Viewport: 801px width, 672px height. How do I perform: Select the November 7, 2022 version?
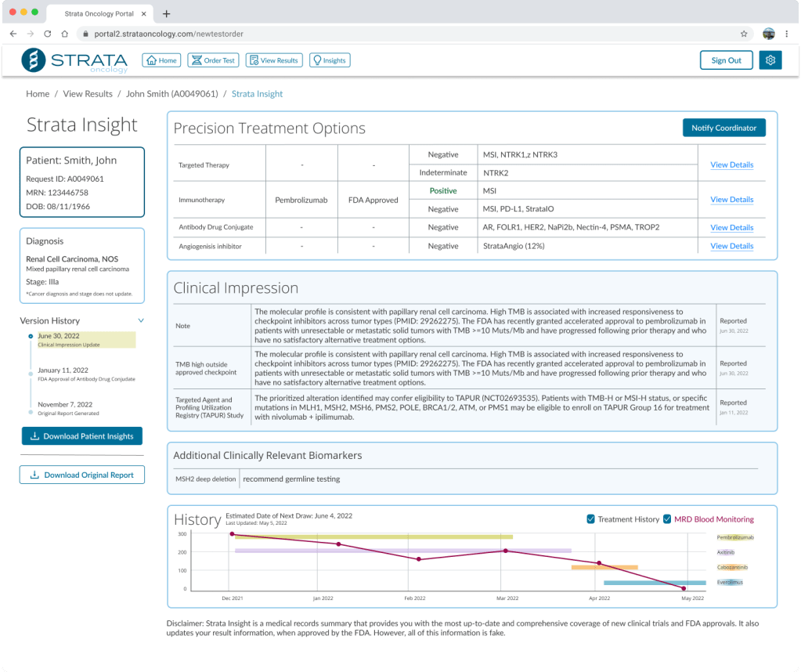click(x=63, y=404)
